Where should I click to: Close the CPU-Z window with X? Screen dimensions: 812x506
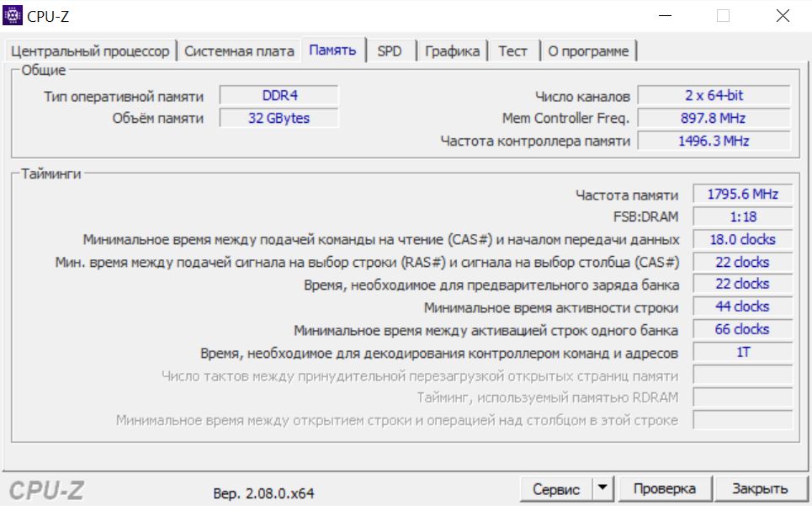click(x=783, y=15)
